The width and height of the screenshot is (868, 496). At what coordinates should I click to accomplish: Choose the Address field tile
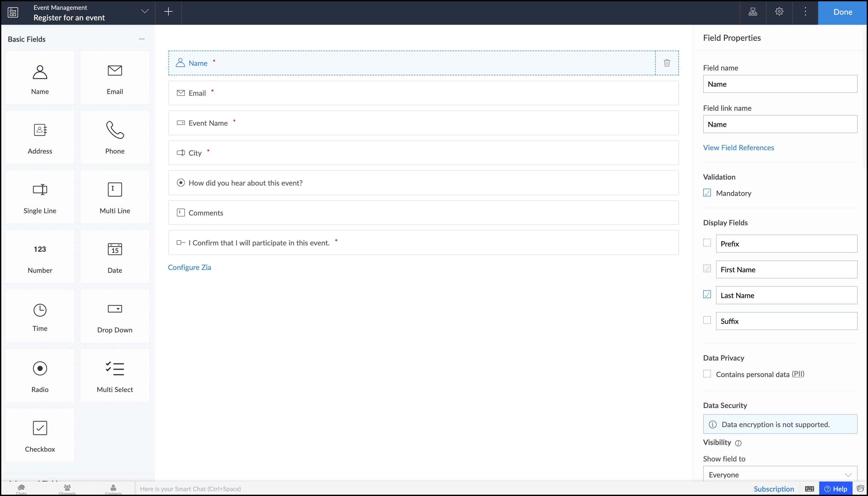pos(40,137)
